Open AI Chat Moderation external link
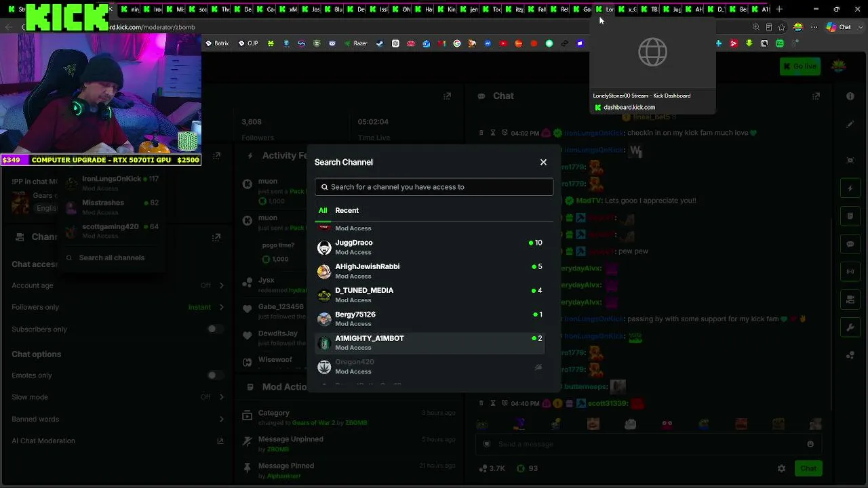 click(x=220, y=441)
